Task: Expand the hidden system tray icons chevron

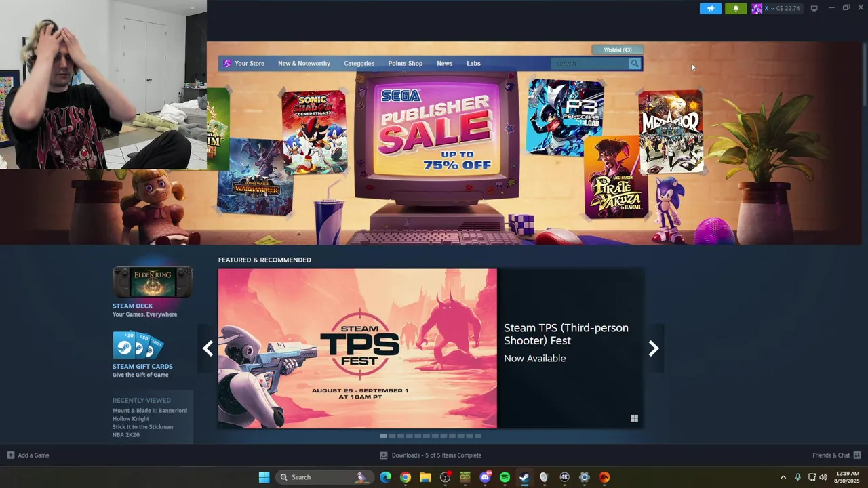Action: click(783, 477)
